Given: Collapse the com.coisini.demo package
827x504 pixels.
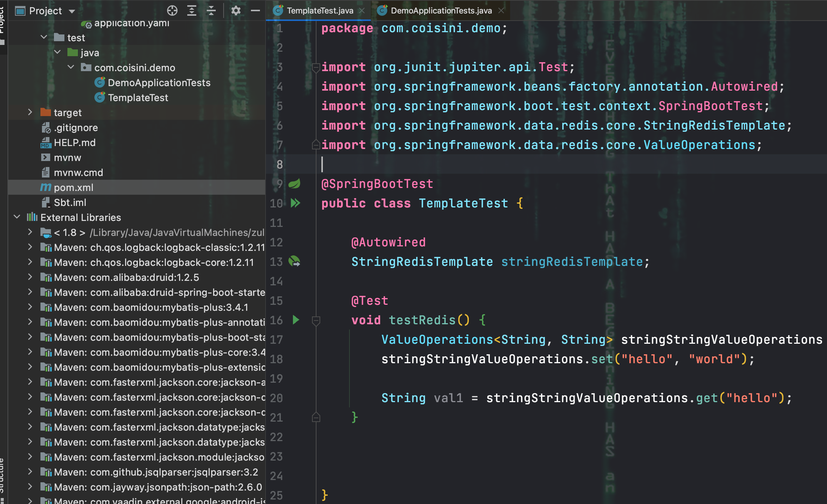Looking at the screenshot, I should [71, 67].
